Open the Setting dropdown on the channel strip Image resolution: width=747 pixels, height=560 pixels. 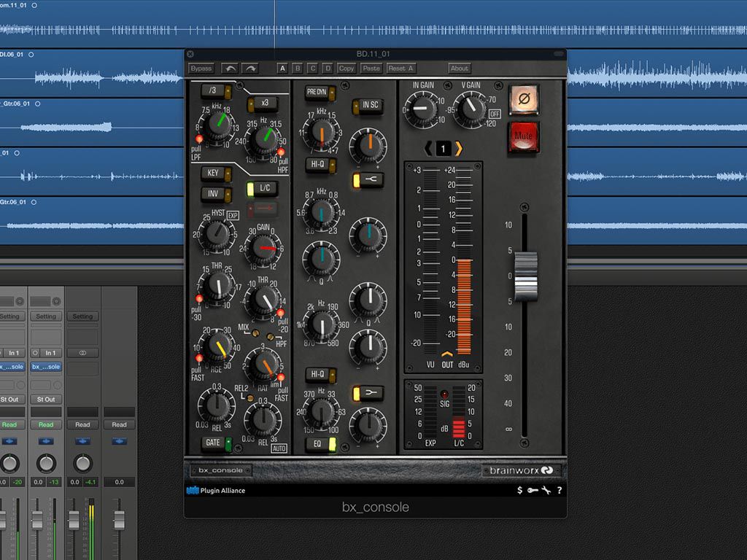tap(46, 316)
